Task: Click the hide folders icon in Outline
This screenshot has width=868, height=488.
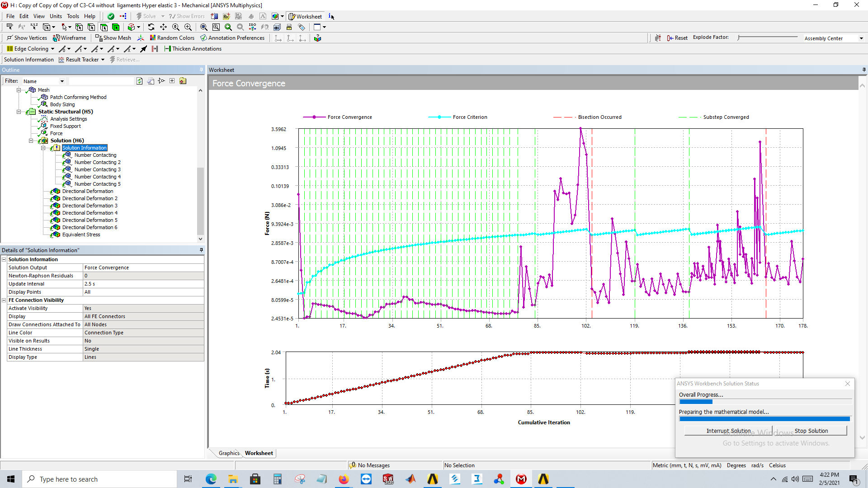Action: click(183, 81)
